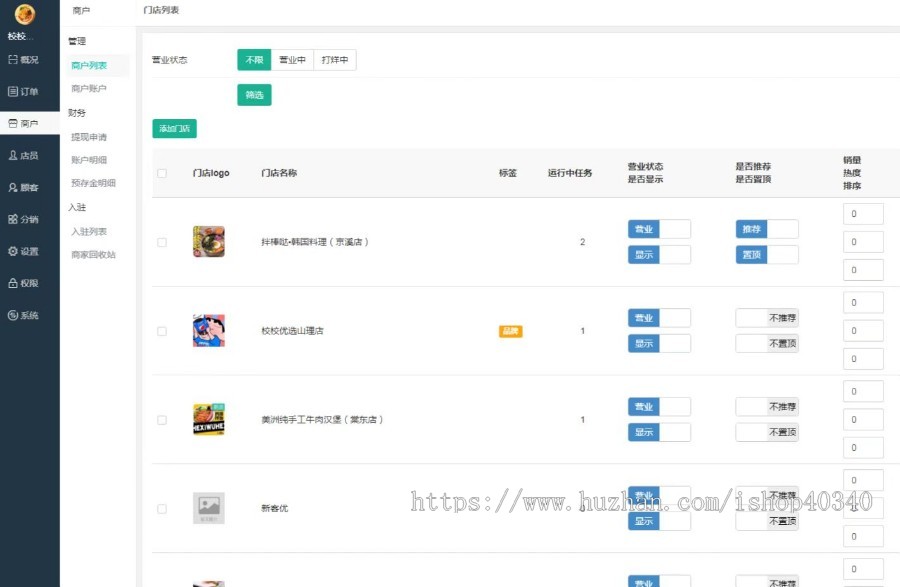Click 校校优选山理店 store logo thumbnail
This screenshot has width=900, height=587.
(x=209, y=331)
